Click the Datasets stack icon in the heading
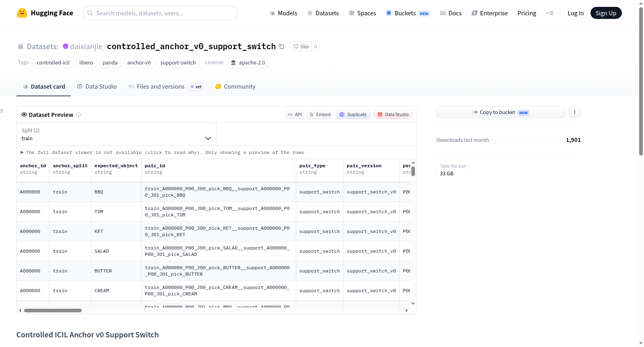Viewport: 644px width, 347px height. [x=21, y=47]
